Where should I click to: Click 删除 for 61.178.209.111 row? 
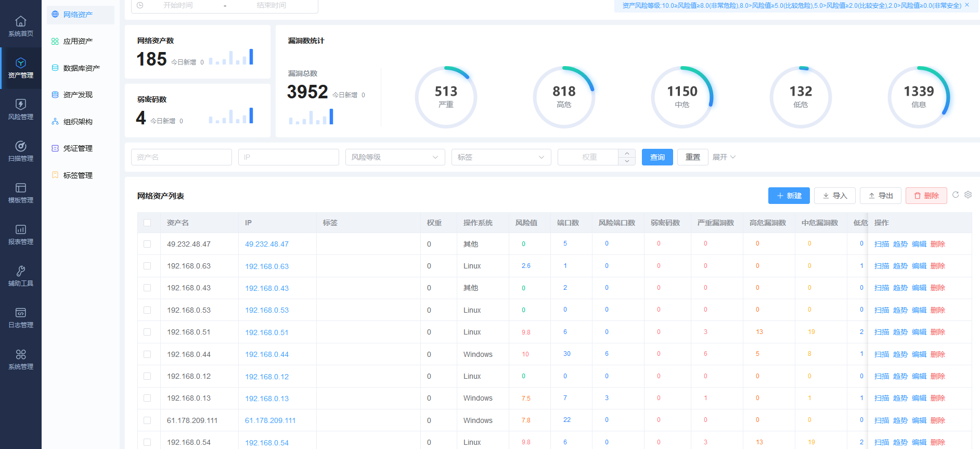pos(938,420)
